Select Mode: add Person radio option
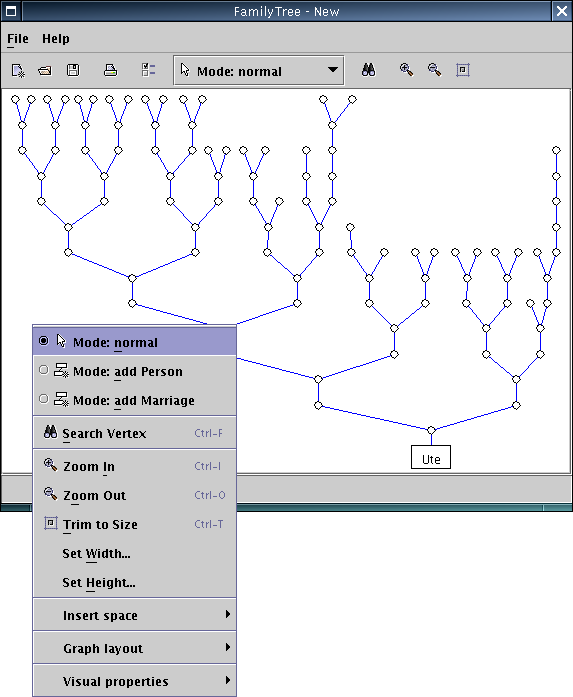Viewport: 573px width, 697px height. (x=134, y=371)
